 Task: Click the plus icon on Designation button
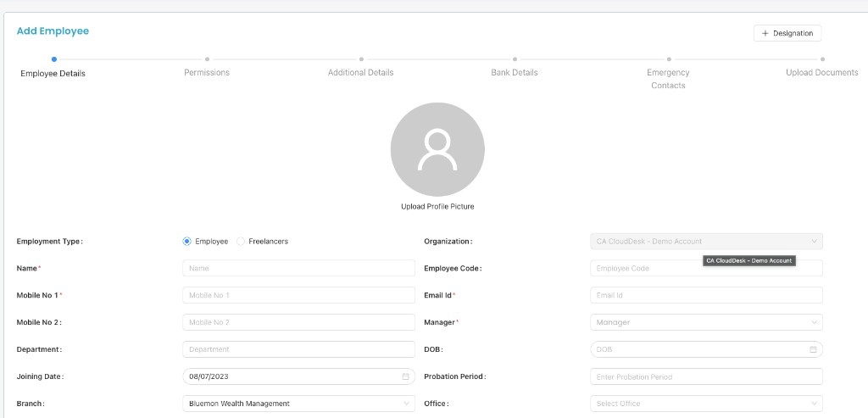765,33
